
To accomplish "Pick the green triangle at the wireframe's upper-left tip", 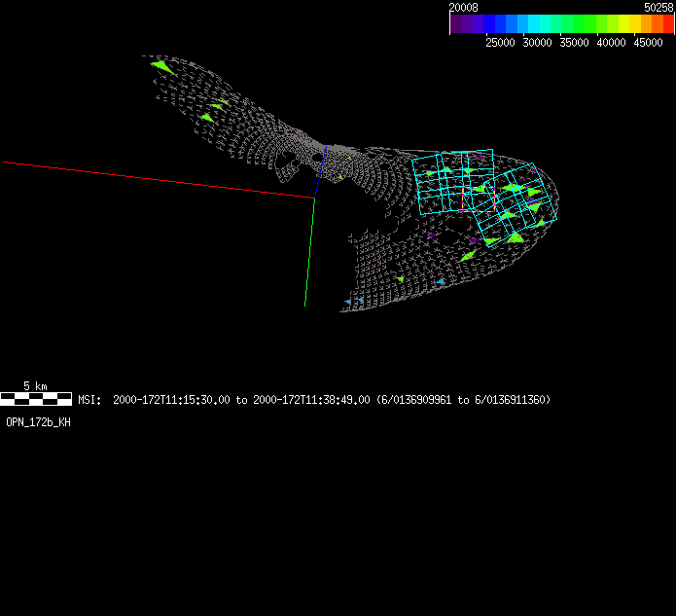I will (x=161, y=67).
